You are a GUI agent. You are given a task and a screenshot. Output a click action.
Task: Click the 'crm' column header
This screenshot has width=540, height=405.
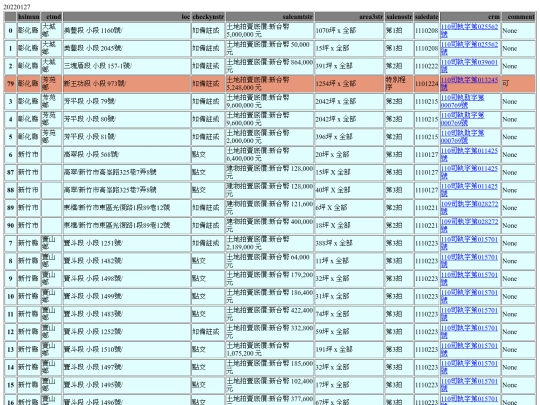[x=470, y=17]
